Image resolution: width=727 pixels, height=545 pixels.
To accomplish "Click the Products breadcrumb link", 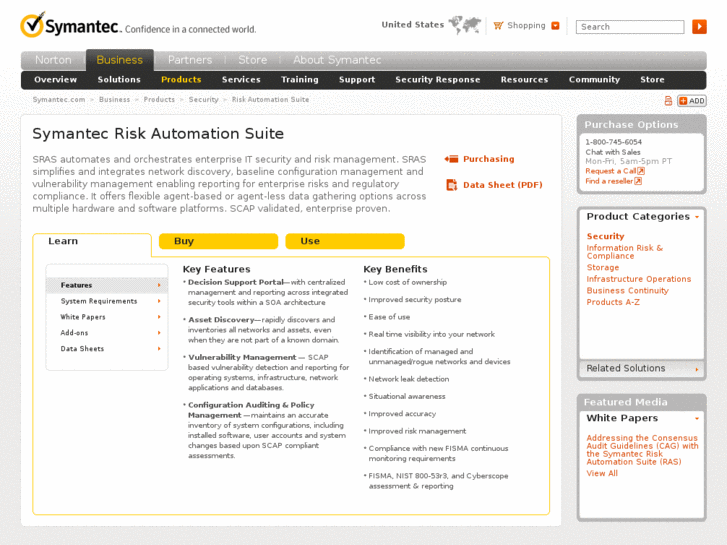I will [x=159, y=100].
